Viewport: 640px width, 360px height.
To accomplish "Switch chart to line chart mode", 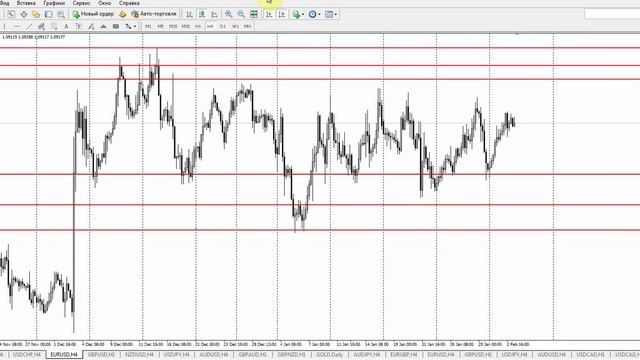I will click(214, 14).
